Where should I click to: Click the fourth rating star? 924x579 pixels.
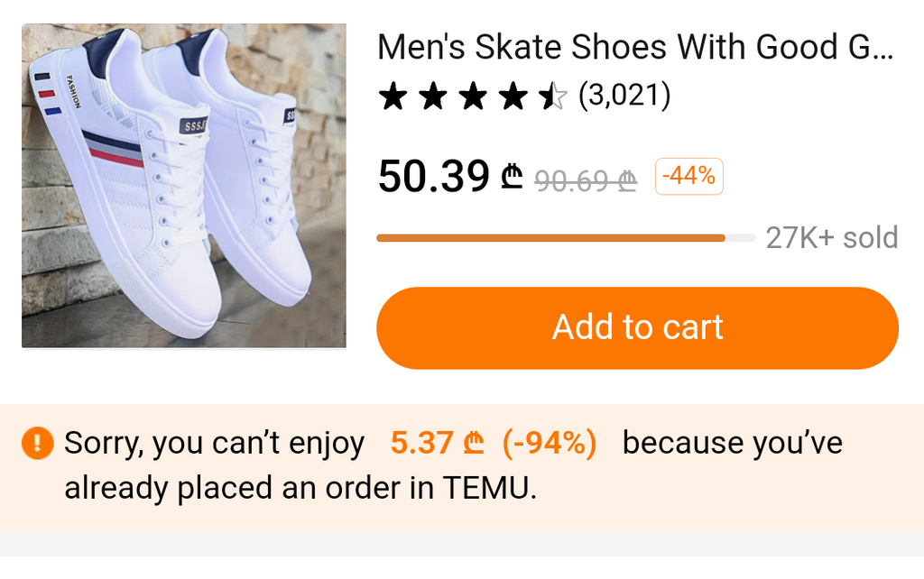pos(513,96)
